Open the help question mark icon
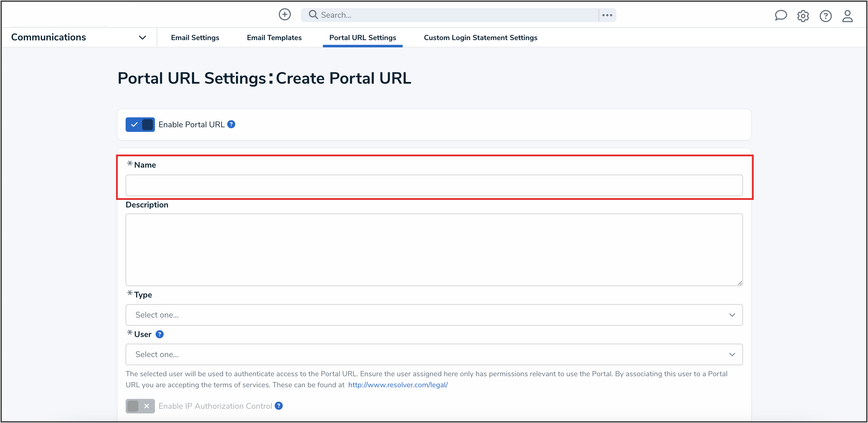Viewport: 868px width, 423px height. [x=825, y=16]
